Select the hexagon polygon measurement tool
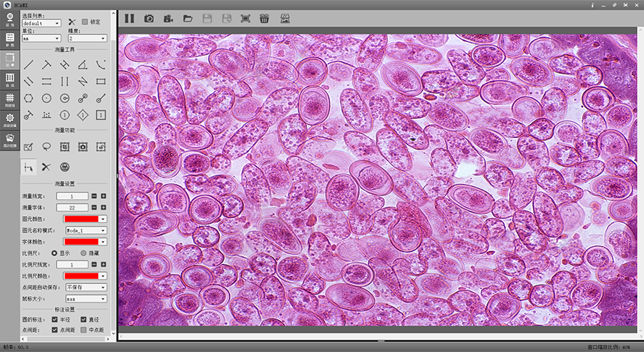This screenshot has width=644, height=352. (x=29, y=98)
